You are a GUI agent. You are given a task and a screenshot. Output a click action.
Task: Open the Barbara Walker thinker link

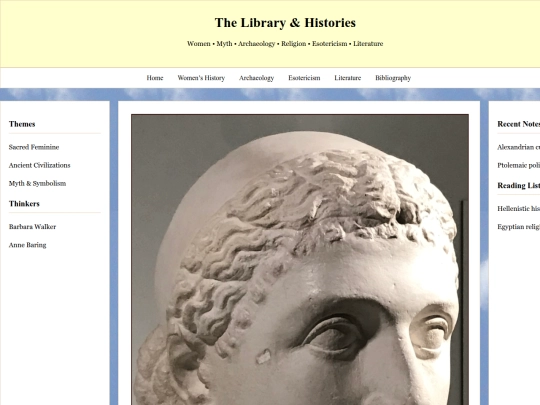[32, 227]
